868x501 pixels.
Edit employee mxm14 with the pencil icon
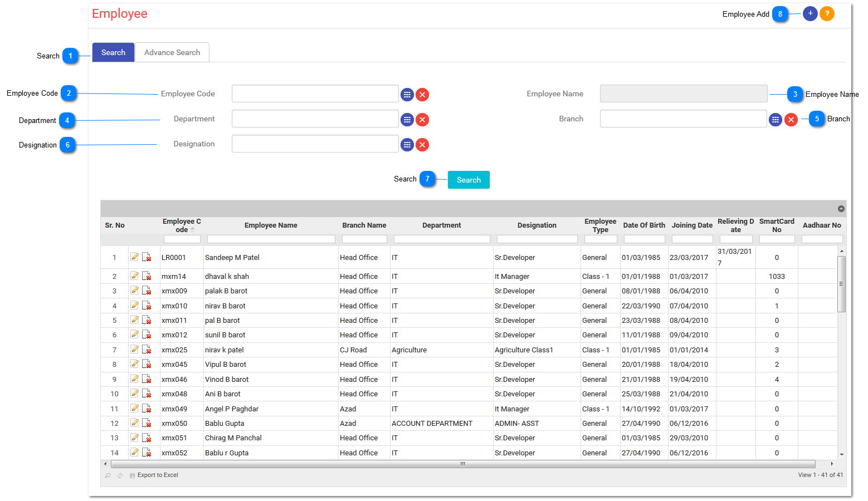click(x=135, y=276)
